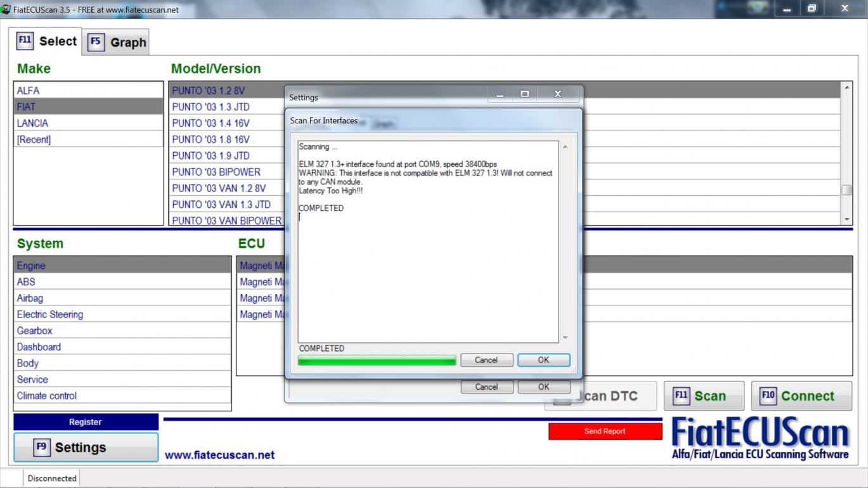Click the FiatECUScan app icon in title bar
Screen dimensions: 868x488
(x=6, y=10)
